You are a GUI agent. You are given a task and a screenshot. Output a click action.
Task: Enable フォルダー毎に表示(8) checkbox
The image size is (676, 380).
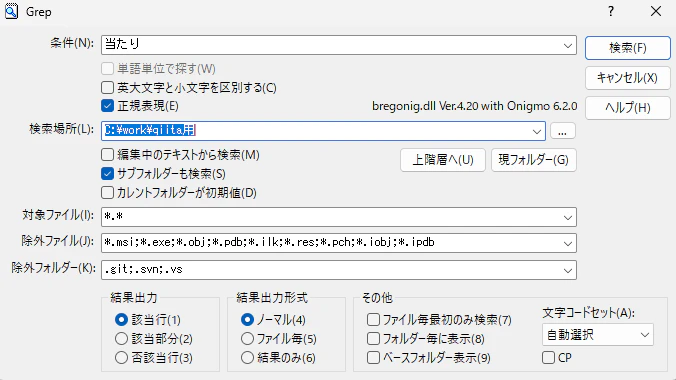click(x=373, y=339)
